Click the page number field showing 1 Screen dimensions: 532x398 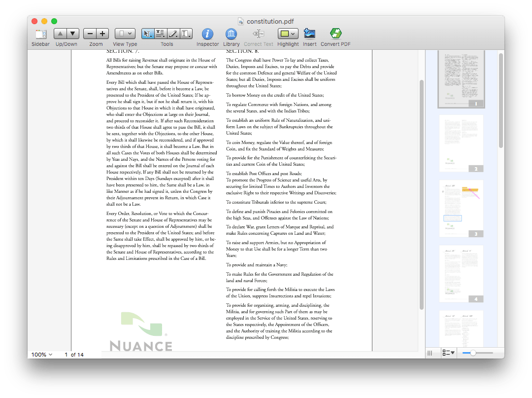pos(66,355)
